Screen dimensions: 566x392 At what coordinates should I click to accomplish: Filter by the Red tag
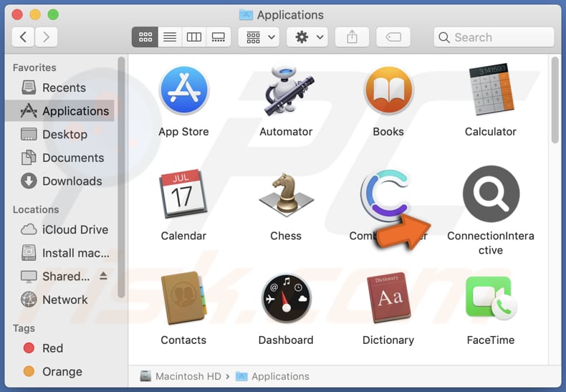click(x=60, y=348)
